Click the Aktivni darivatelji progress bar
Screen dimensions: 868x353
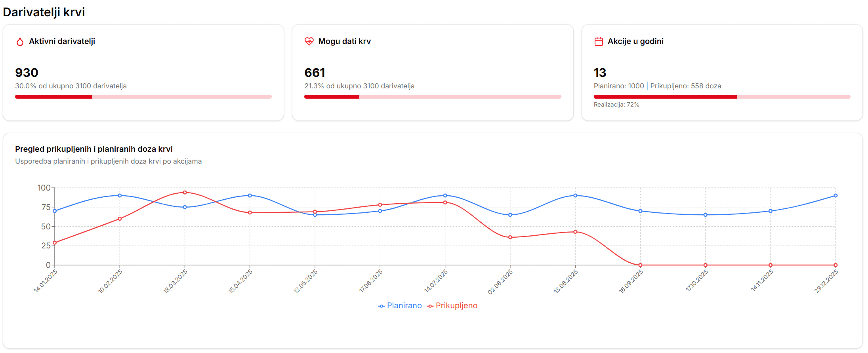[x=143, y=97]
